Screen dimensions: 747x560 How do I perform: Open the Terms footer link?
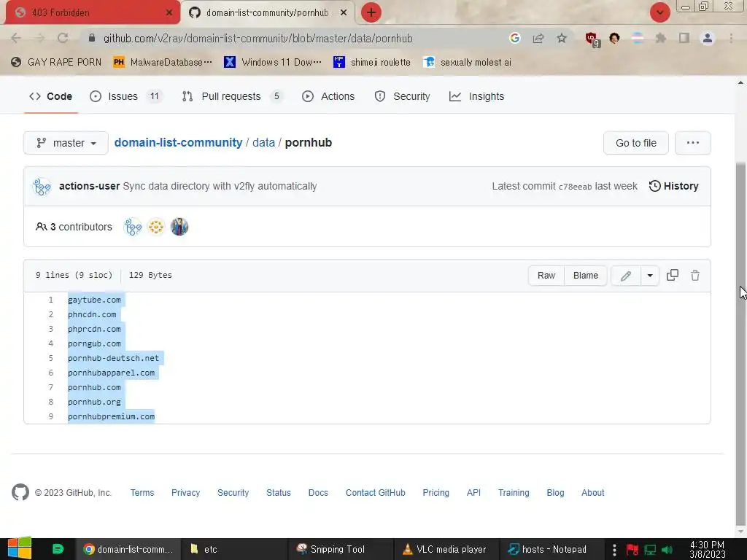click(x=142, y=493)
